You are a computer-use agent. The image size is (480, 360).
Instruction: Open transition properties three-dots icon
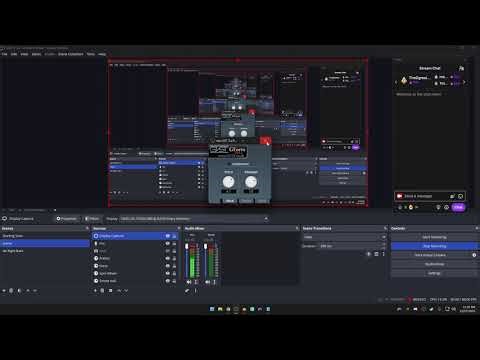tap(383, 254)
